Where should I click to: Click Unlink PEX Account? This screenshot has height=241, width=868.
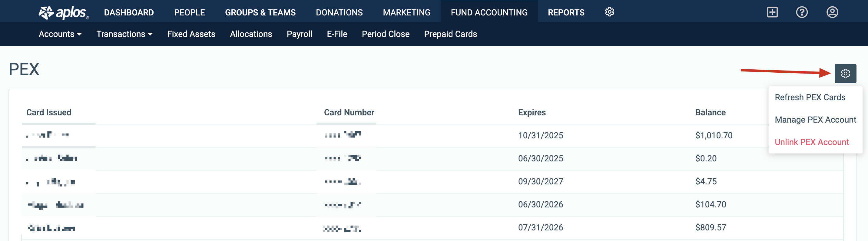tap(811, 142)
